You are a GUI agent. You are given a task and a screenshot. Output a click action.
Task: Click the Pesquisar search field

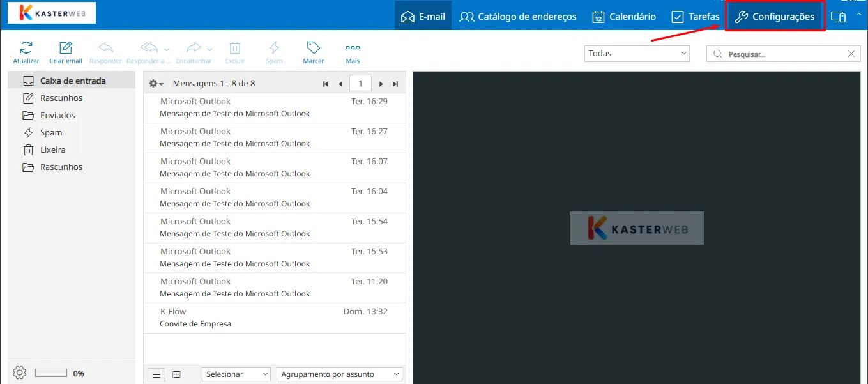pos(783,54)
